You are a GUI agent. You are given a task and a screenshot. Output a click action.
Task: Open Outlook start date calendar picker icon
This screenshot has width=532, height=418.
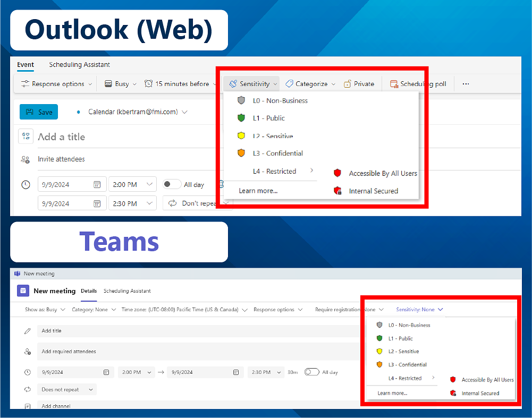(x=97, y=184)
